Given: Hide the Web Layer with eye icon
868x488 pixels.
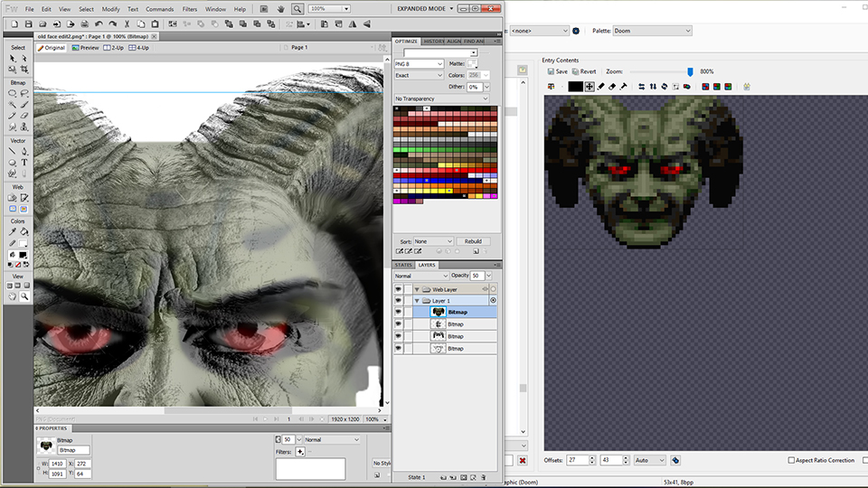Looking at the screenshot, I should click(398, 289).
